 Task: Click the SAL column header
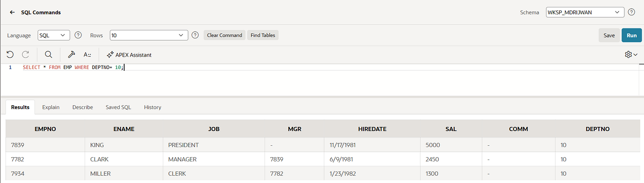(x=451, y=129)
